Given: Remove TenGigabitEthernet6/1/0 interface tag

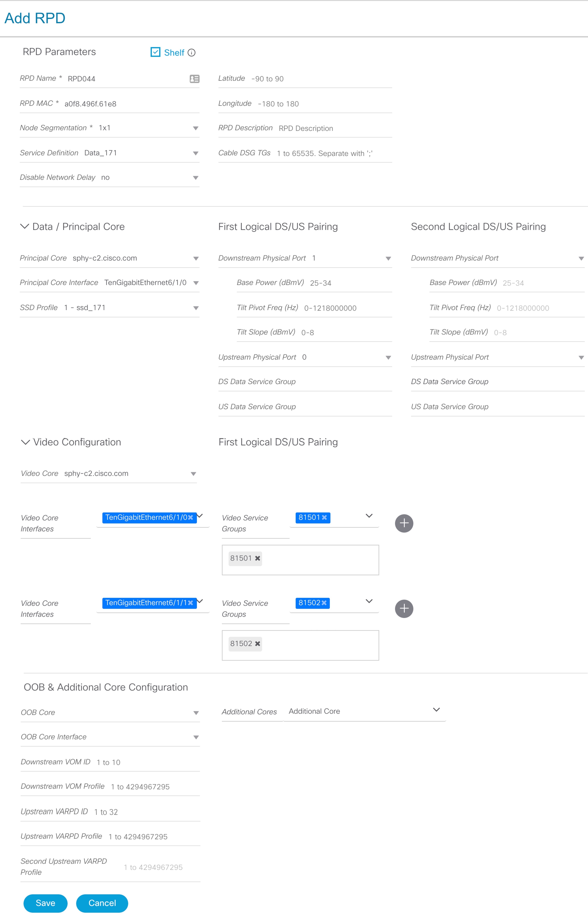Looking at the screenshot, I should click(191, 517).
